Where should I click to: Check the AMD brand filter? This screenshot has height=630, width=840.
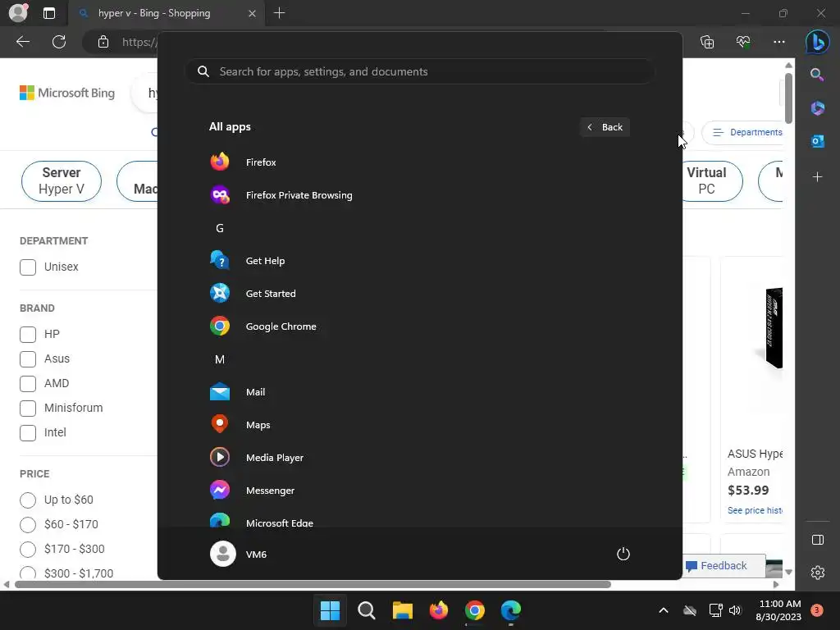28,384
